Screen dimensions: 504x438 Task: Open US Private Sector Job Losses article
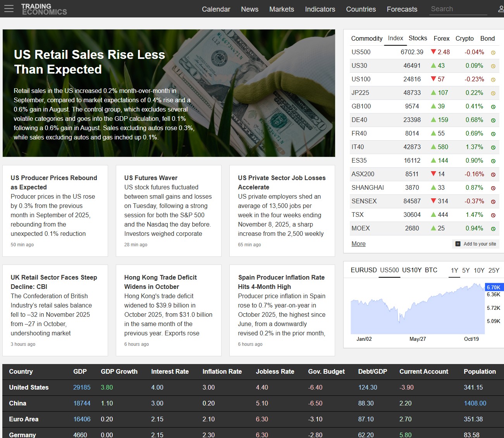[282, 182]
